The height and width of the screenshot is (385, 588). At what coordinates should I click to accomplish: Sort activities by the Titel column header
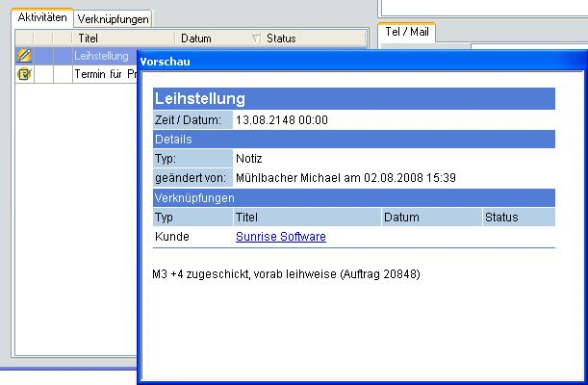click(123, 38)
